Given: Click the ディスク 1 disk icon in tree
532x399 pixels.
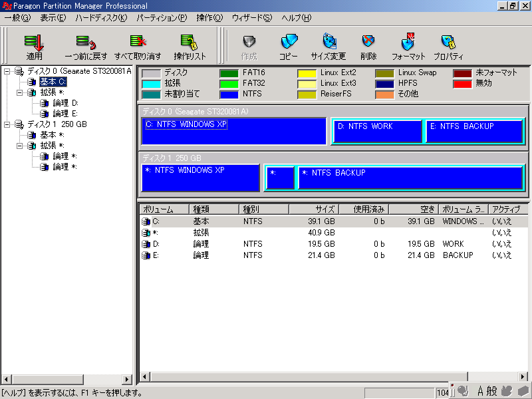Looking at the screenshot, I should click(20, 124).
